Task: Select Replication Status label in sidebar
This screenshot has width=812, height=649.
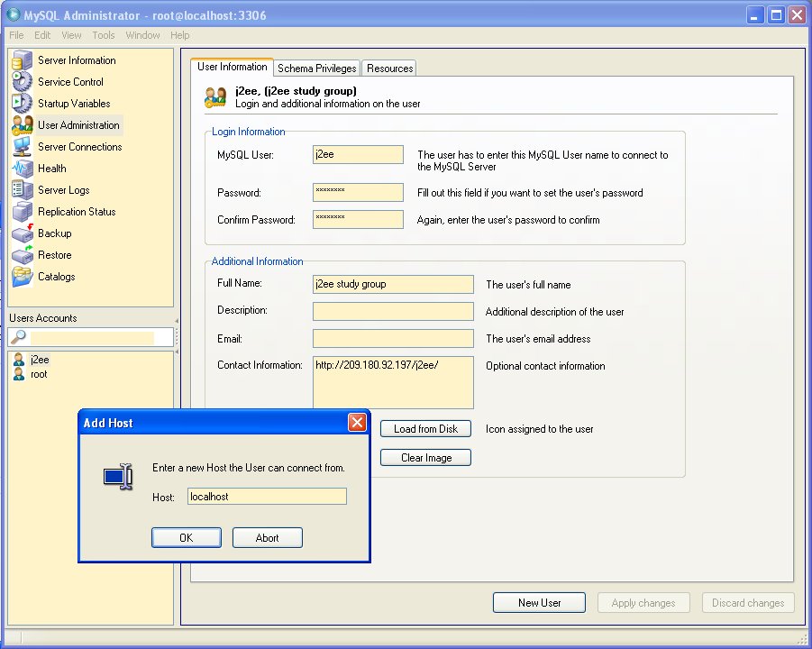Action: (77, 211)
